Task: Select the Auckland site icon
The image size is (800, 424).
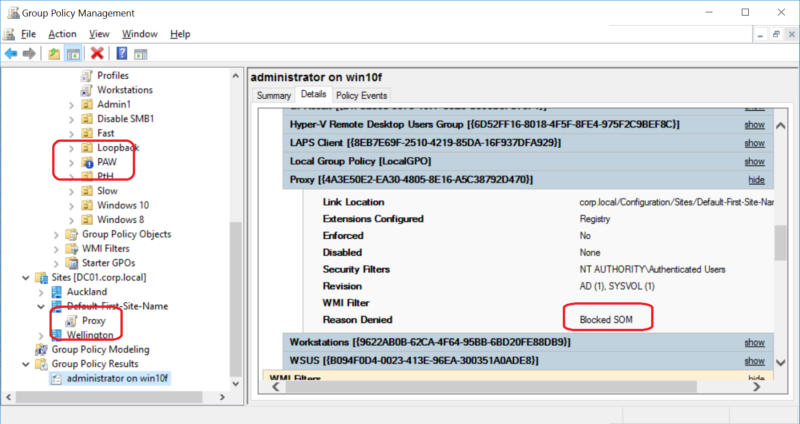Action: (57, 291)
